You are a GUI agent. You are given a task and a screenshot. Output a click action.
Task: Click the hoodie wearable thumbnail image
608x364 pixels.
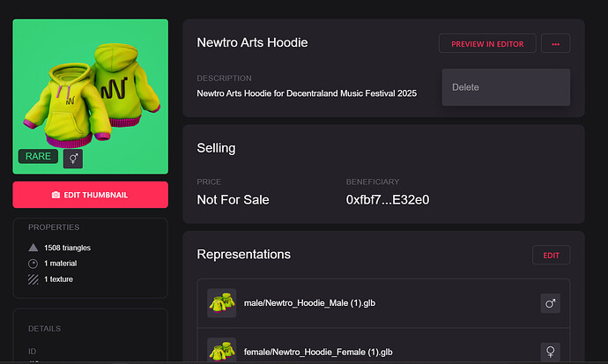pos(90,88)
